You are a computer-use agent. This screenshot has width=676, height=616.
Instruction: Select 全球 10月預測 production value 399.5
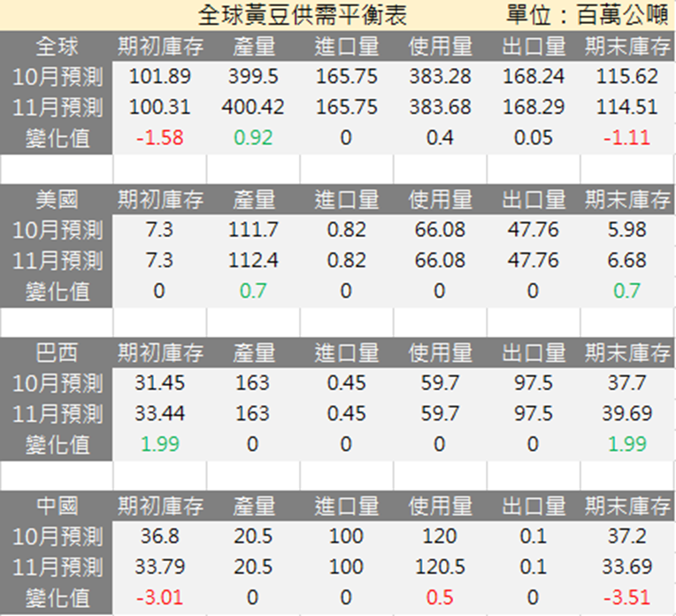pyautogui.click(x=253, y=77)
